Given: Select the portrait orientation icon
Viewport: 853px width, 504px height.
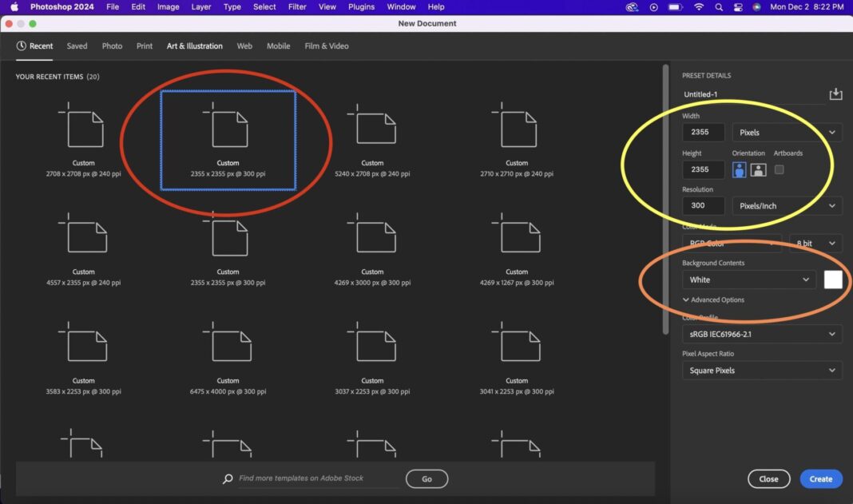Looking at the screenshot, I should tap(737, 169).
